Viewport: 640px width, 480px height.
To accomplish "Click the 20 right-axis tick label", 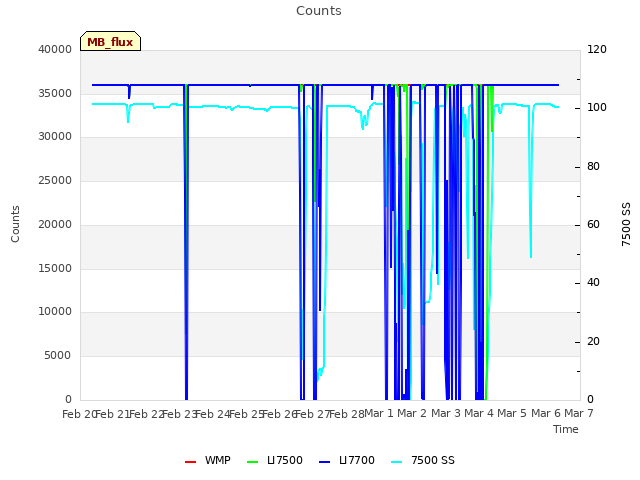I will [593, 341].
